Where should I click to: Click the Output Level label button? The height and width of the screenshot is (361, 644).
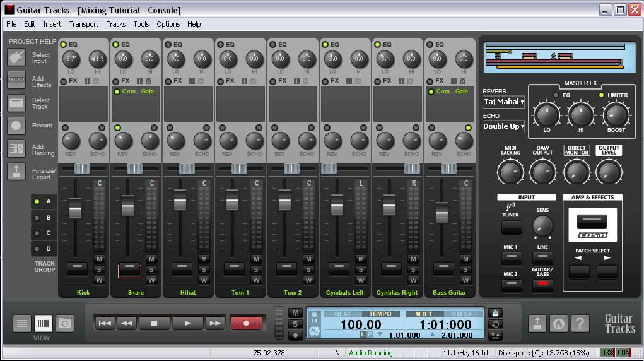point(609,150)
